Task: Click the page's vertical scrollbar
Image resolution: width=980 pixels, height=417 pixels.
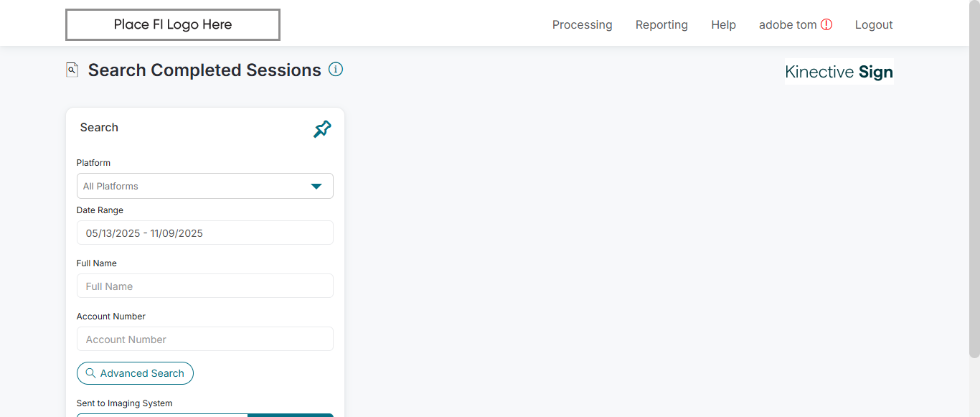Action: [974, 179]
